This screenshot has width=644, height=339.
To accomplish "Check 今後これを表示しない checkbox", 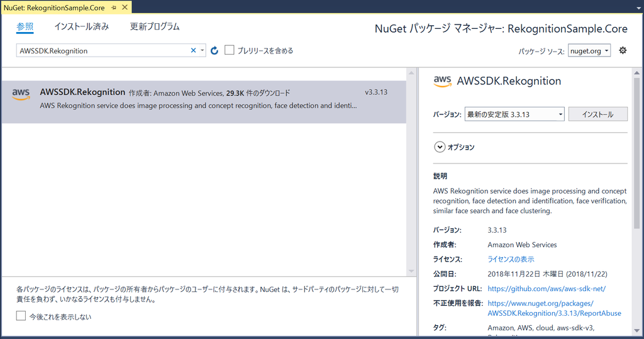I will 21,316.
